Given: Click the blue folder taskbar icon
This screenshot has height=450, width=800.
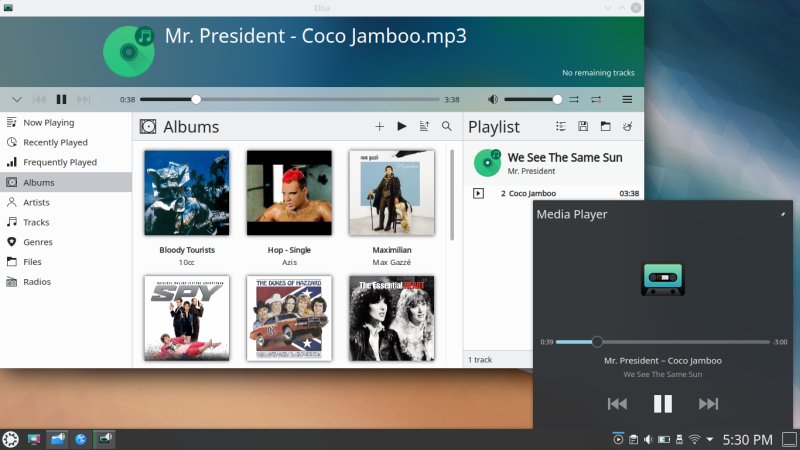Looking at the screenshot, I should tap(58, 439).
